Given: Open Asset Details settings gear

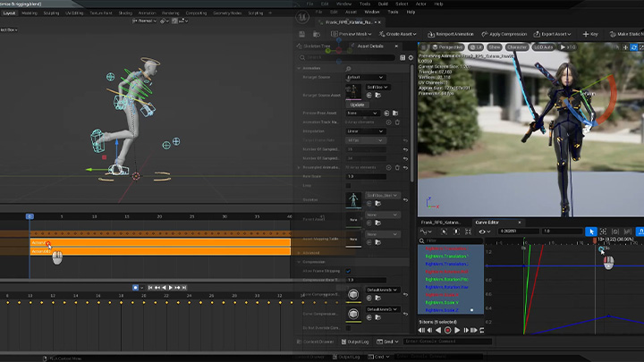Looking at the screenshot, I should pos(411,57).
